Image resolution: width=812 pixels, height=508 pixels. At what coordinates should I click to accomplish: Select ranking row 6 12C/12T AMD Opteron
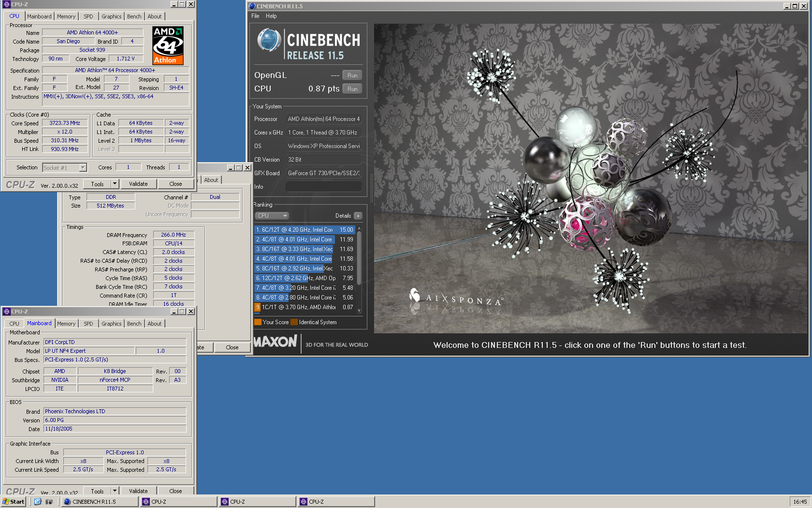(305, 278)
